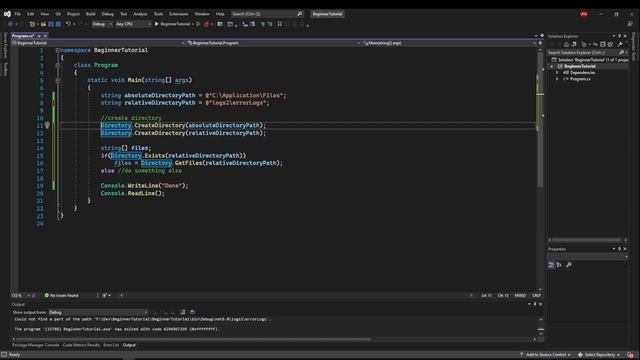Click the Save All icon in toolbar

(x=58, y=24)
